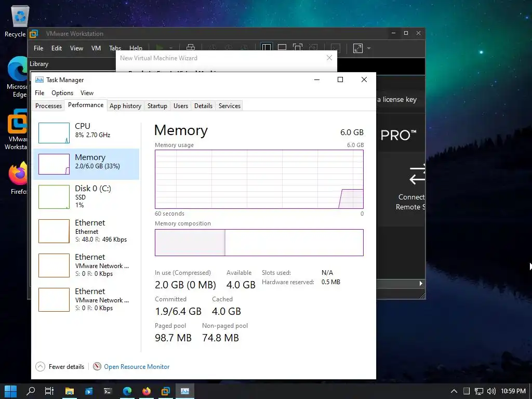Close the New Virtual Machine Wizard dialog
Viewport: 532px width, 399px height.
(329, 58)
